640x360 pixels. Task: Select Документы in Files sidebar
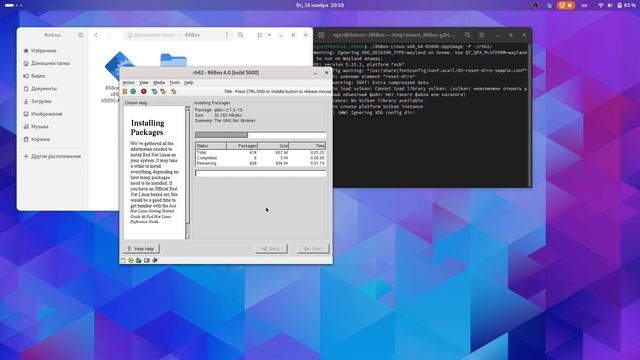tap(53, 89)
